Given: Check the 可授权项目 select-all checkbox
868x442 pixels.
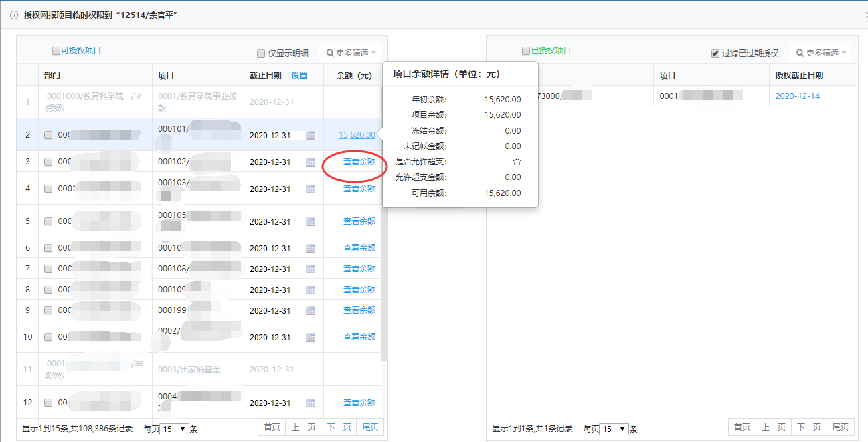Looking at the screenshot, I should point(56,51).
